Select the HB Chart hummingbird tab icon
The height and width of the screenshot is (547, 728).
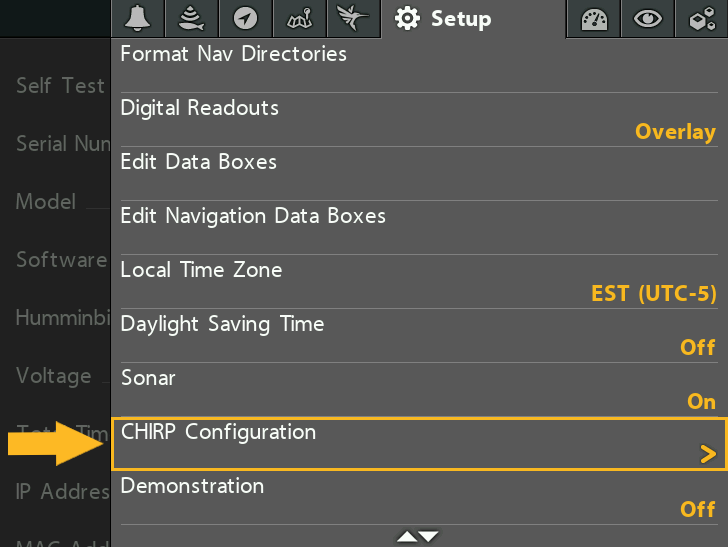click(x=353, y=19)
